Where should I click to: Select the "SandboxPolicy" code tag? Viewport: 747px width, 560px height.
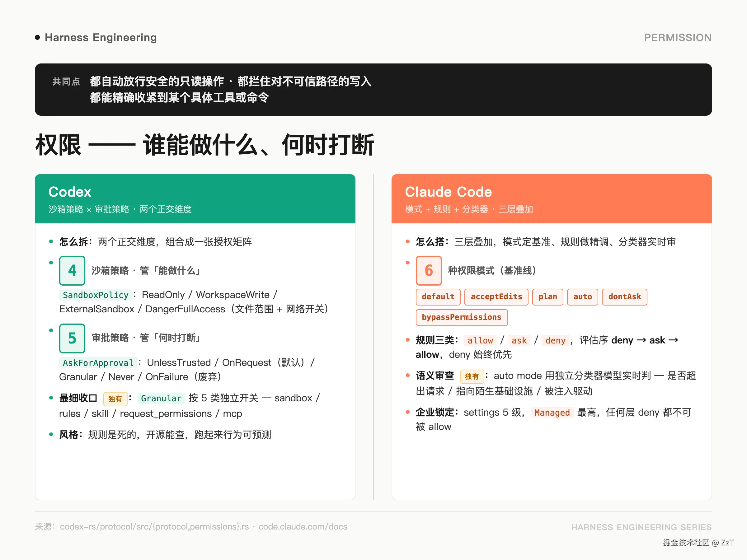click(x=96, y=295)
